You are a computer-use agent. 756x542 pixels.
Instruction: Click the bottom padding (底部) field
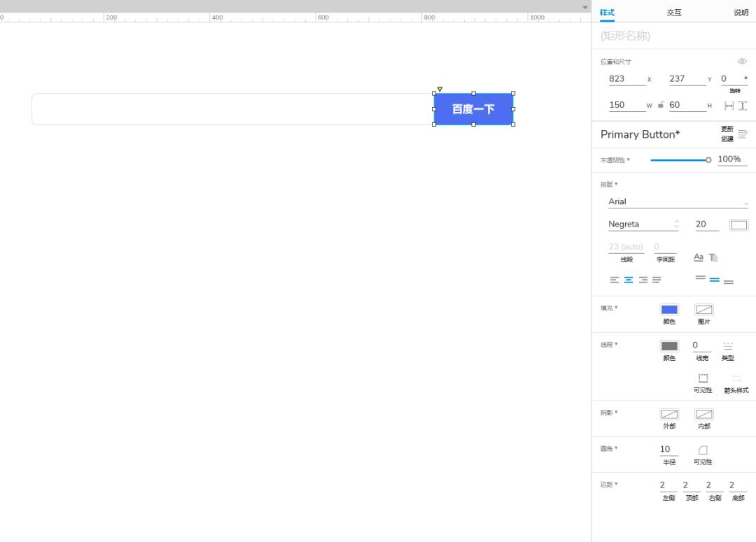tap(738, 485)
